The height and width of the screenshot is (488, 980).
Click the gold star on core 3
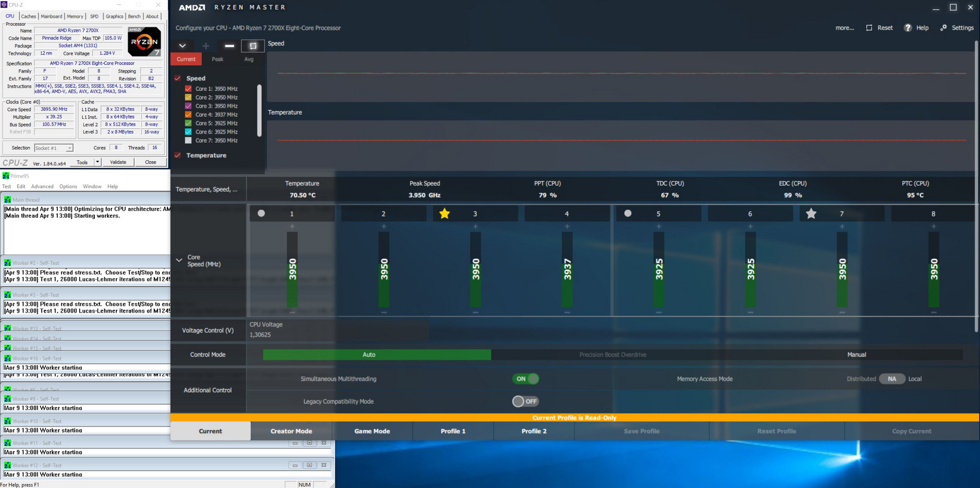tap(445, 214)
